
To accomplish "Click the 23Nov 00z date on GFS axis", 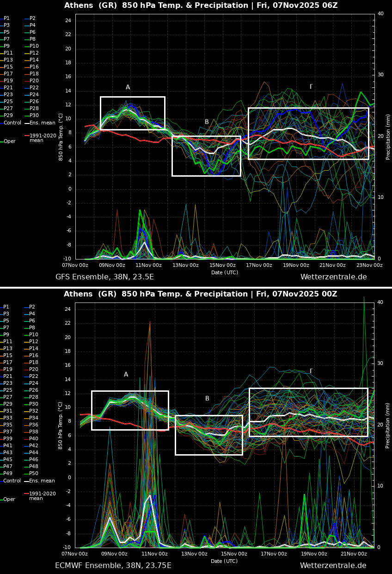I will pyautogui.click(x=369, y=265).
